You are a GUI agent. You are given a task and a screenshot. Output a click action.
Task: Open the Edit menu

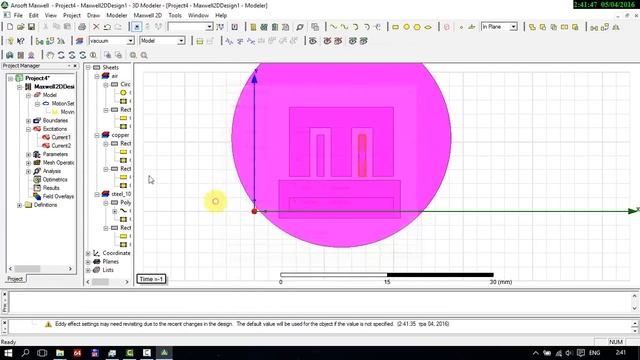(33, 16)
